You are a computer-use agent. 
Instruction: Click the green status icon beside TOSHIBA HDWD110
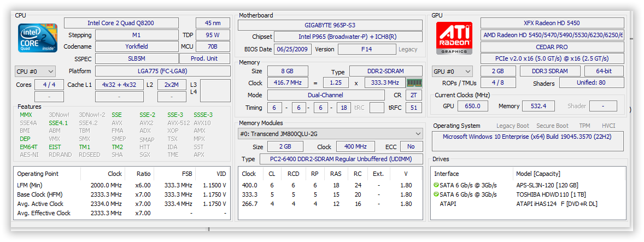point(436,194)
